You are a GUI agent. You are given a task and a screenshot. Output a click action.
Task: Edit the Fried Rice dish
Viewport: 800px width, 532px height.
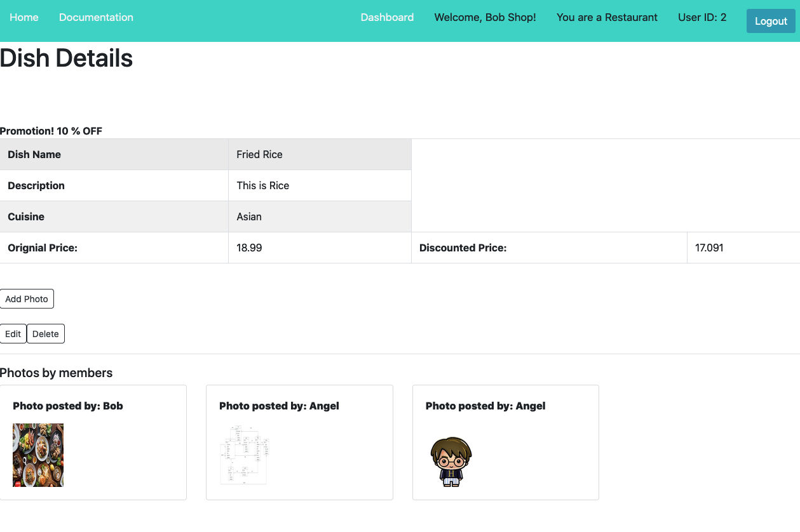coord(13,333)
